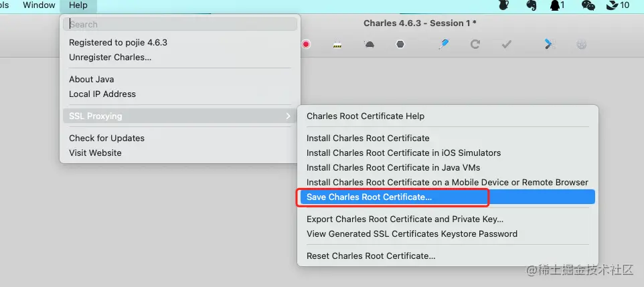Enable Throttling with the turtle icon

[369, 44]
